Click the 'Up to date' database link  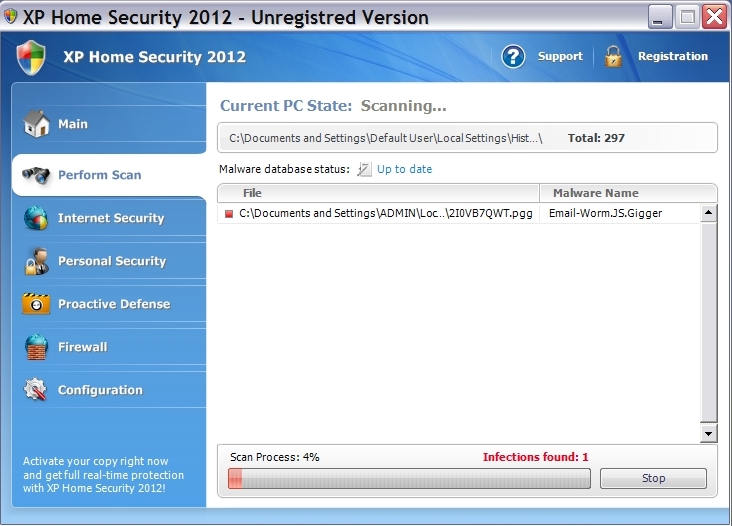tap(404, 169)
